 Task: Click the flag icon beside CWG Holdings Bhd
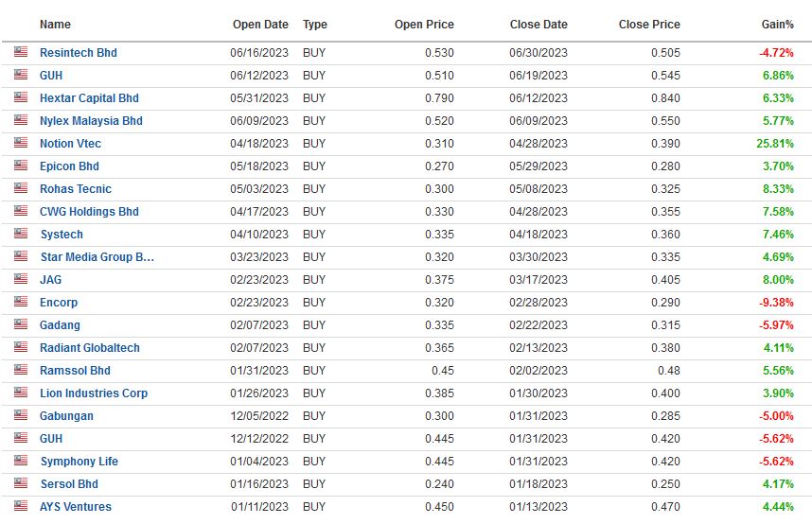(21, 211)
